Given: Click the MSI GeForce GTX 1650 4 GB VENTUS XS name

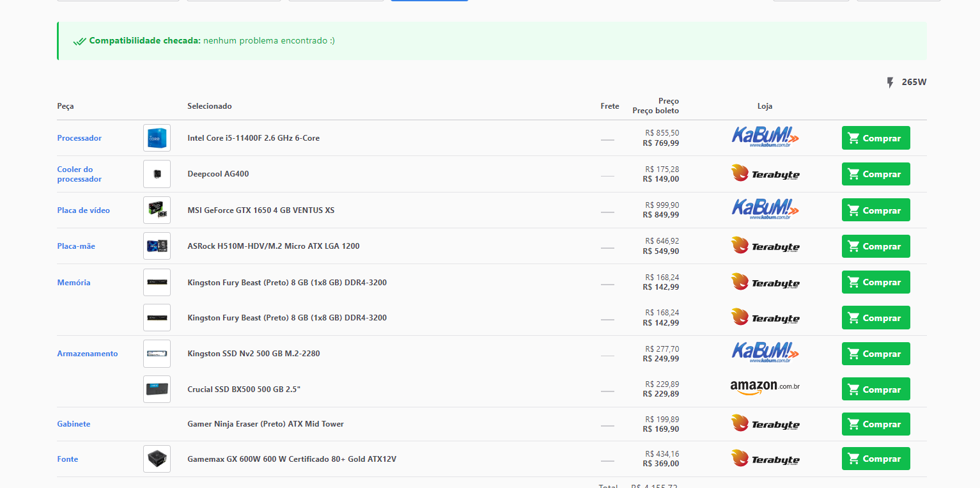Looking at the screenshot, I should click(261, 210).
